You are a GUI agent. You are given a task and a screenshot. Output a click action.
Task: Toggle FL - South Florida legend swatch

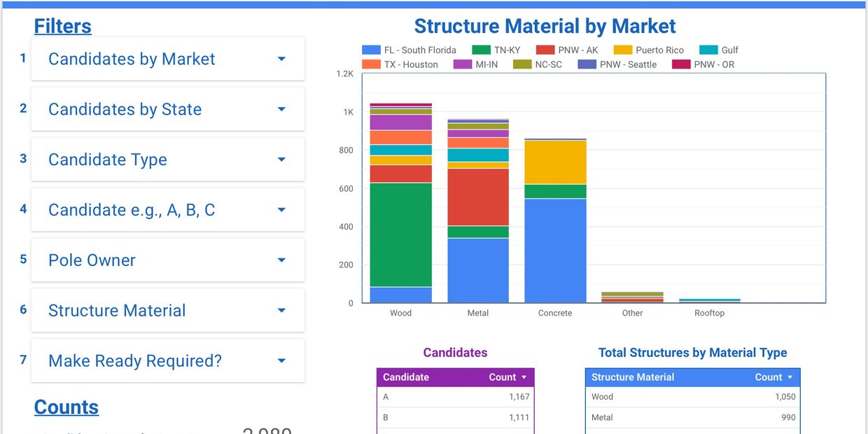(x=371, y=50)
